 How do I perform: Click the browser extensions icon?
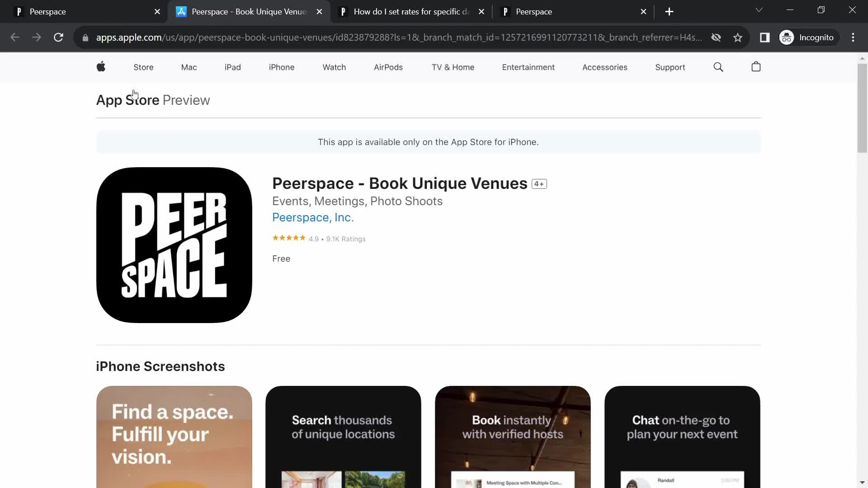coord(765,37)
